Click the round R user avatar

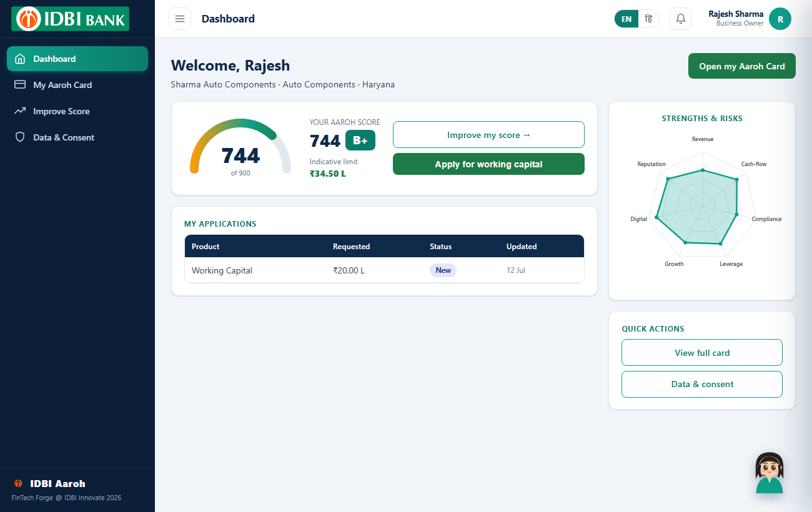pyautogui.click(x=780, y=19)
